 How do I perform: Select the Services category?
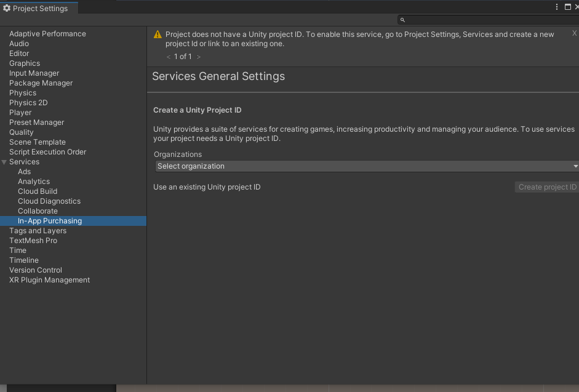[24, 162]
